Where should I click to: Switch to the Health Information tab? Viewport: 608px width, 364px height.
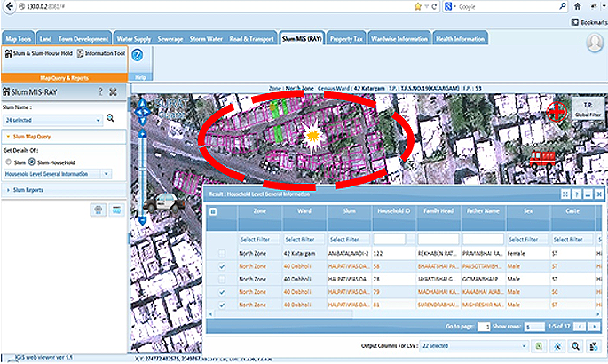461,39
